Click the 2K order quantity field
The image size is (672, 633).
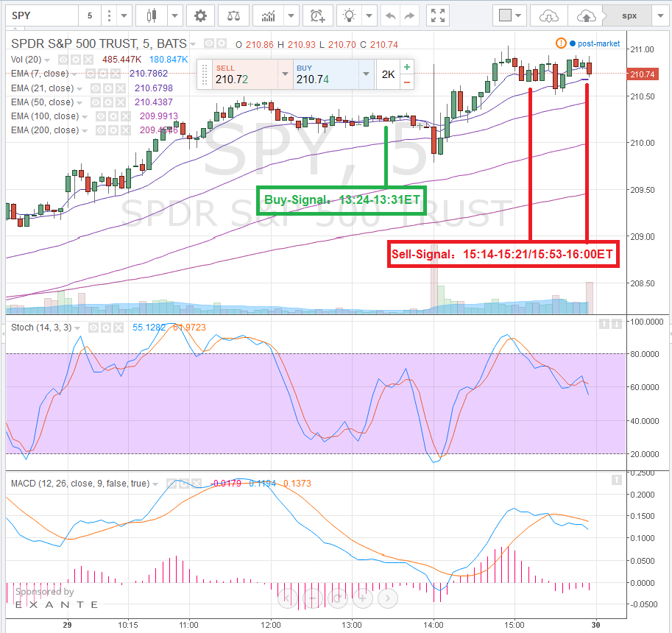coord(389,74)
